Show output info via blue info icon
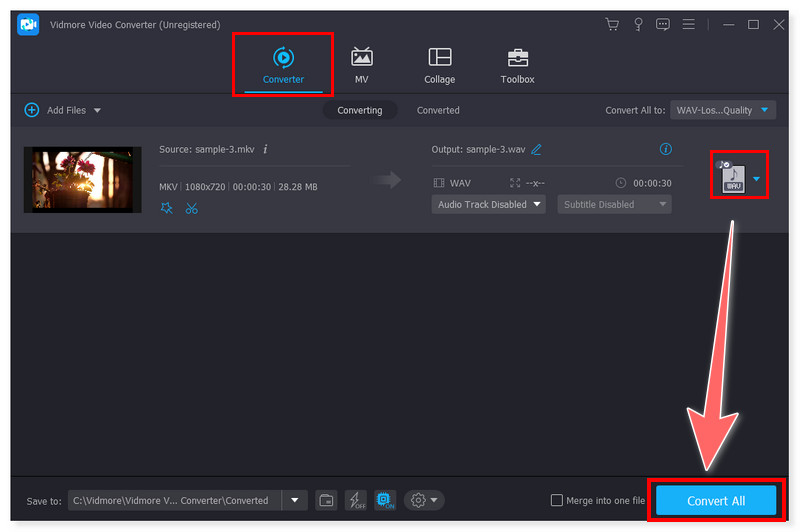The image size is (800, 532). click(x=666, y=149)
